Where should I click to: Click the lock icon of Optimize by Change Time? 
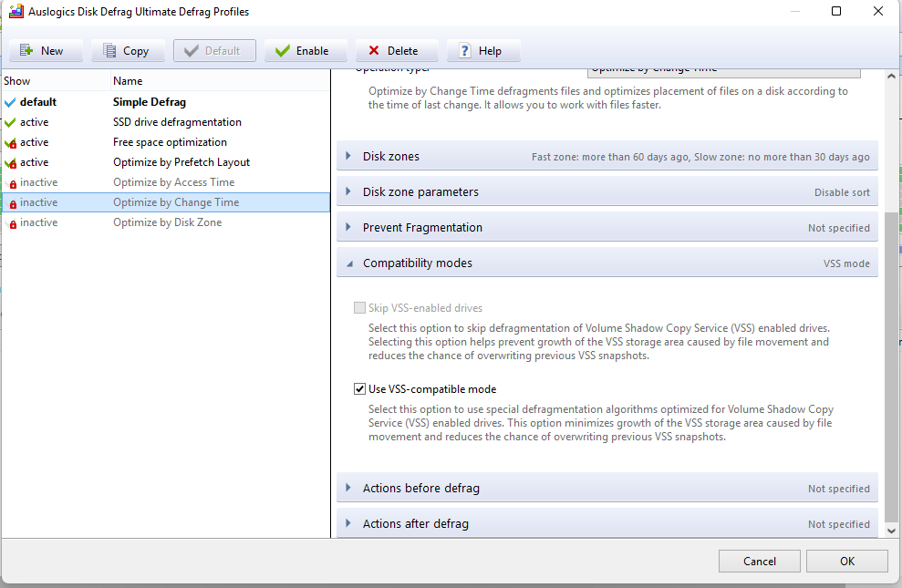pyautogui.click(x=12, y=204)
